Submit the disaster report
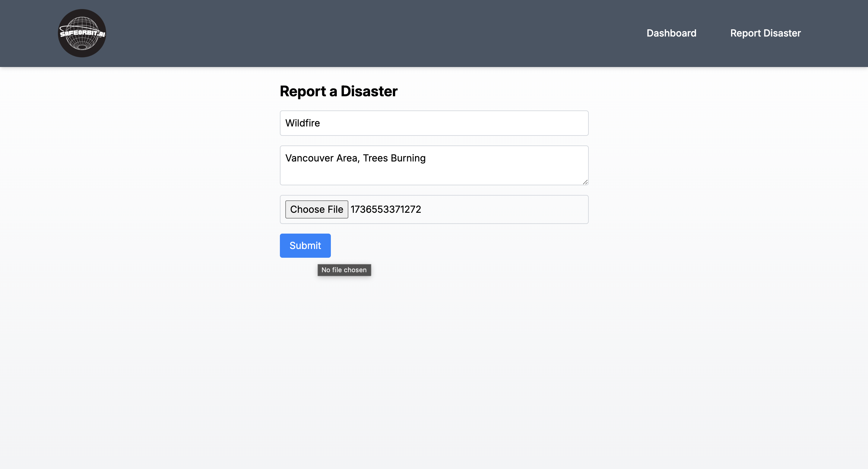 click(305, 245)
